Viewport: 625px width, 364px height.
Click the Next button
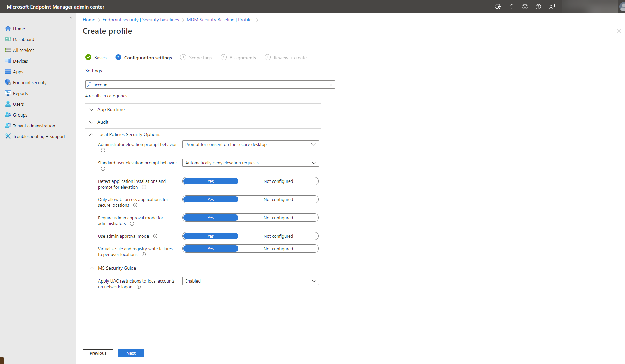pyautogui.click(x=131, y=353)
